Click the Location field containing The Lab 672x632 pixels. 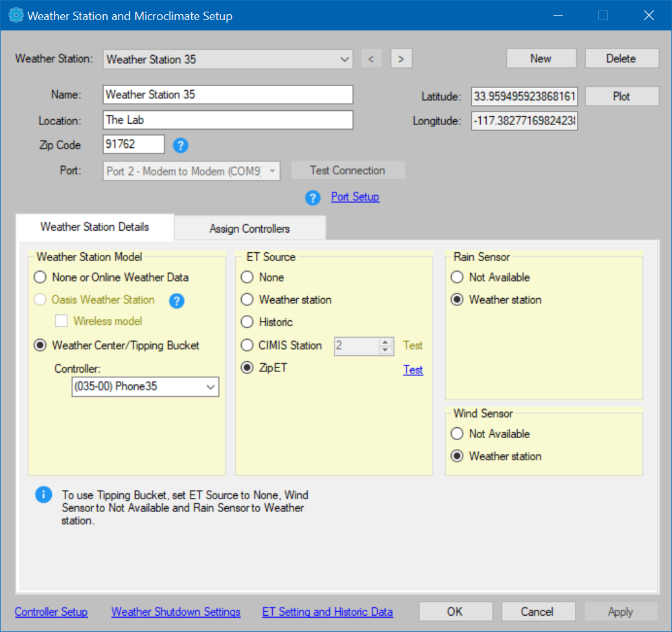pos(228,120)
